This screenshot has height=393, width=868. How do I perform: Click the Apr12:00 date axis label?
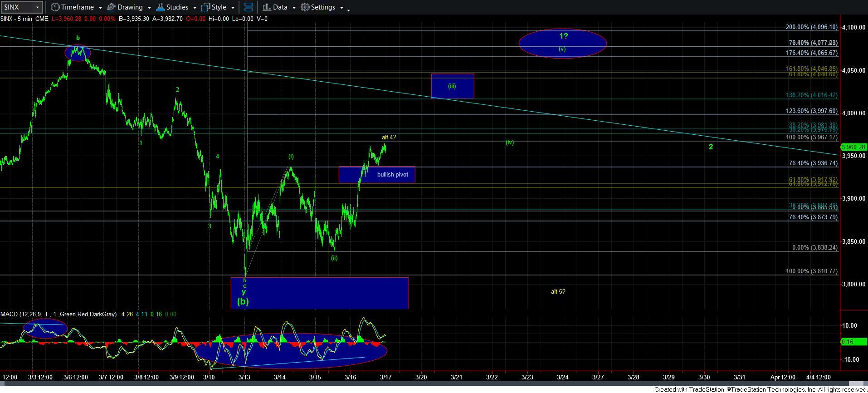click(x=783, y=377)
